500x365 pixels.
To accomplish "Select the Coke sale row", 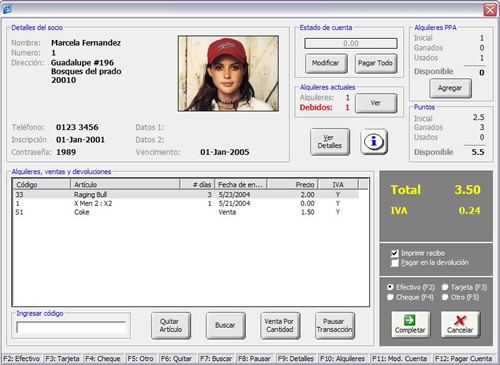I will pos(186,212).
